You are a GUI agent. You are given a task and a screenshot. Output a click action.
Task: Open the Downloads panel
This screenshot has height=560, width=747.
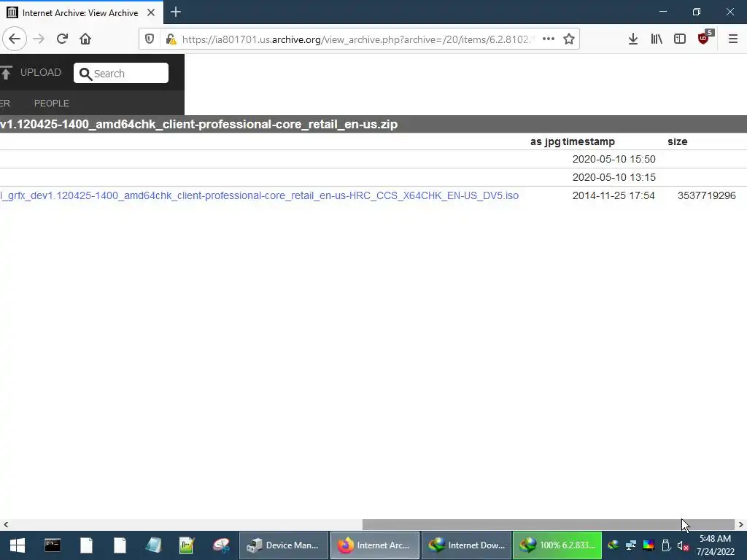pos(632,39)
